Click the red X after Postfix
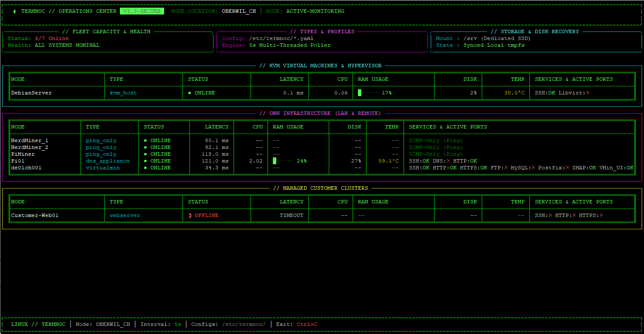644x334 pixels. [567, 168]
